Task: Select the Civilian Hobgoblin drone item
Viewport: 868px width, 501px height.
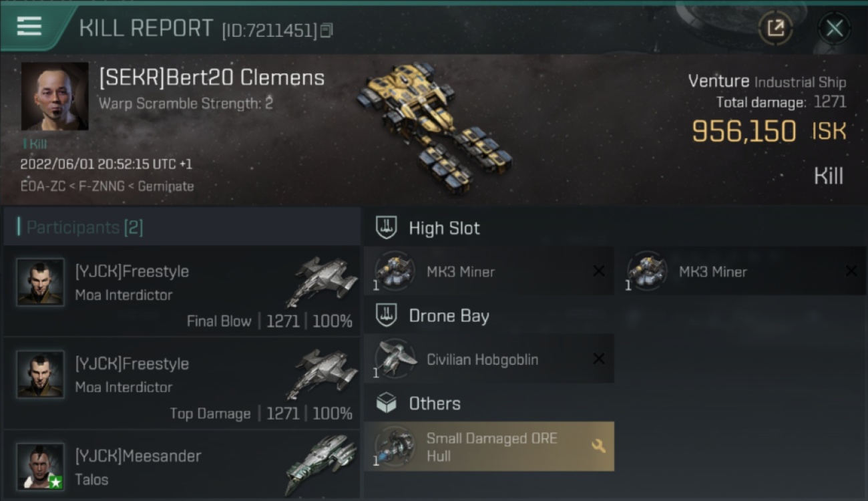Action: [489, 359]
